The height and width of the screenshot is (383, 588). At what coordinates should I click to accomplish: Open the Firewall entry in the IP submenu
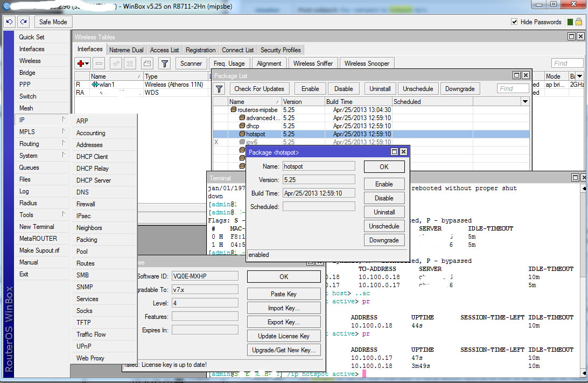pos(86,204)
